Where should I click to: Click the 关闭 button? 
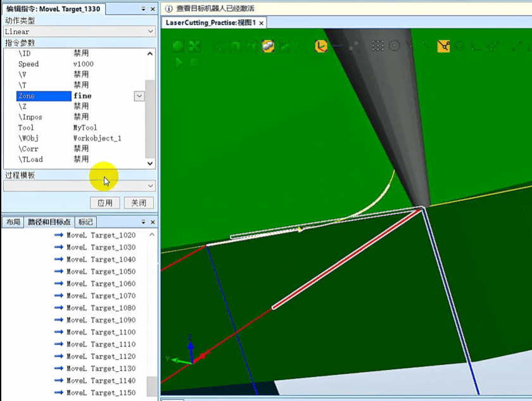[x=139, y=203]
